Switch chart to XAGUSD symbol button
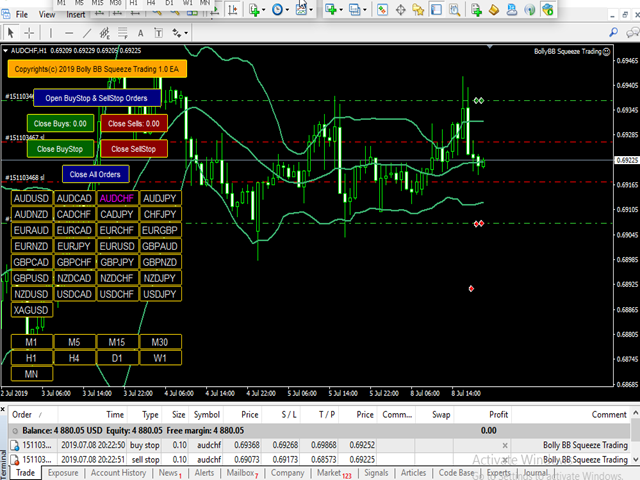The width and height of the screenshot is (640, 480). point(31,310)
